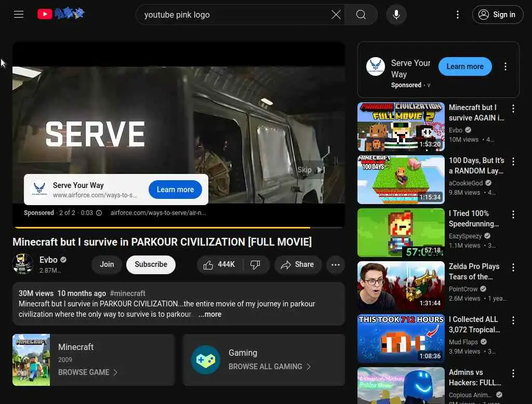This screenshot has width=532, height=404.
Task: Start voice search with microphone
Action: pyautogui.click(x=396, y=15)
